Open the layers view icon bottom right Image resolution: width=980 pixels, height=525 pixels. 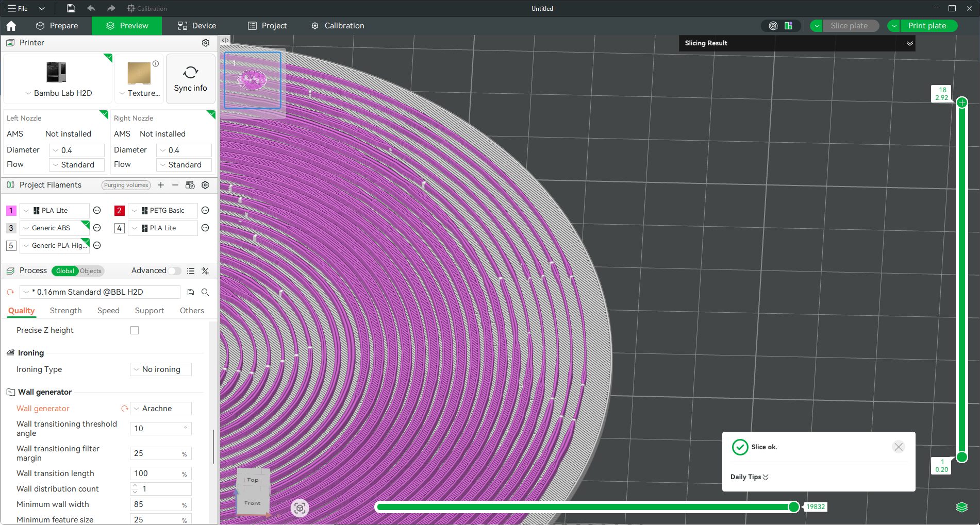[x=961, y=507]
